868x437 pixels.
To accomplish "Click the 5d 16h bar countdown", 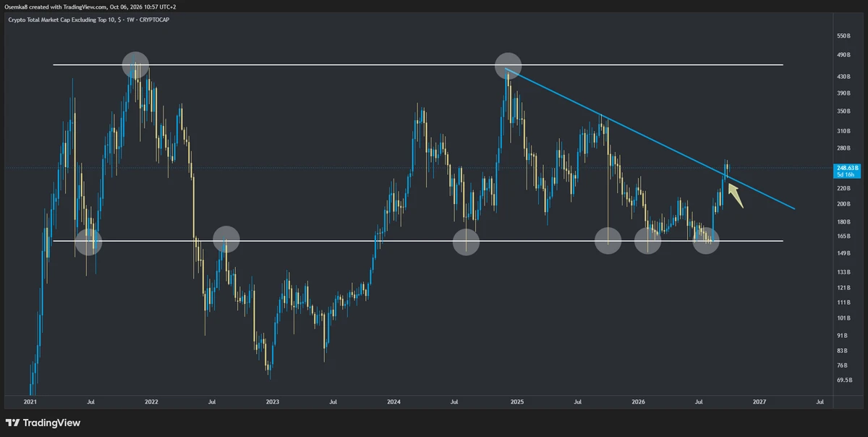I will pyautogui.click(x=846, y=174).
